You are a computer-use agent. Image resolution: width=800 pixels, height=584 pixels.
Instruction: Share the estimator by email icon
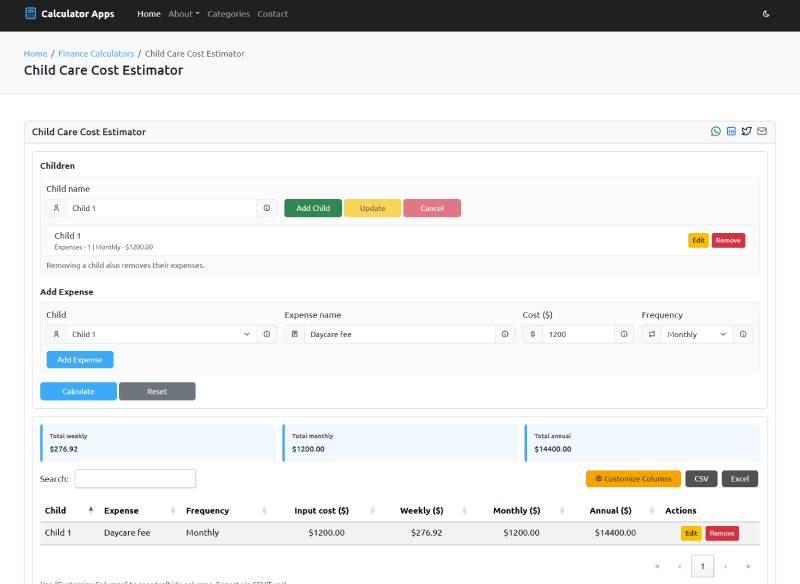point(762,131)
